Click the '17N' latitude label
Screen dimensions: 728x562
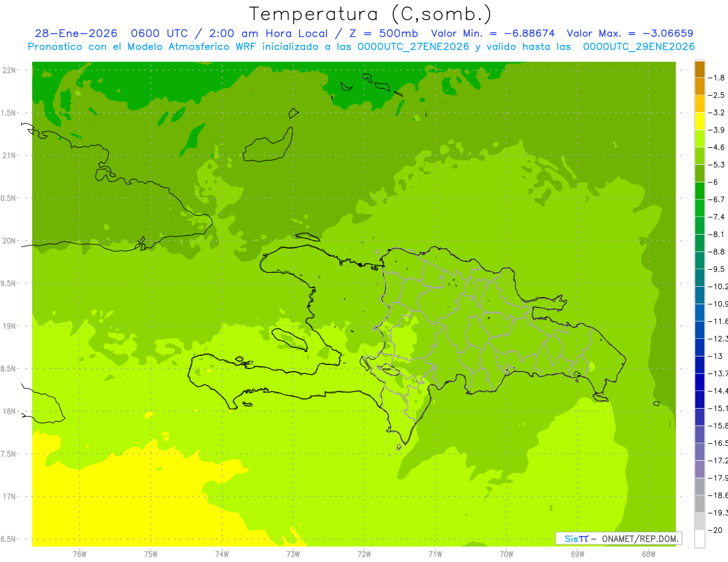[x=9, y=497]
